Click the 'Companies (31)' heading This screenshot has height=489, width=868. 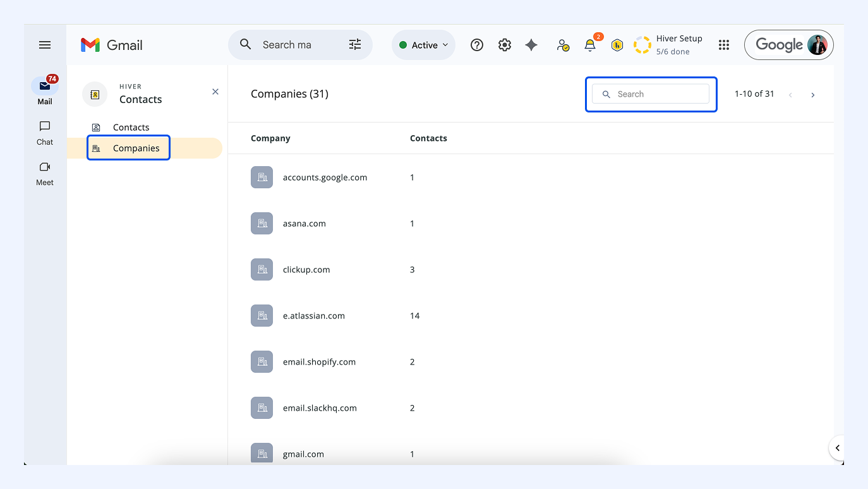tap(289, 94)
